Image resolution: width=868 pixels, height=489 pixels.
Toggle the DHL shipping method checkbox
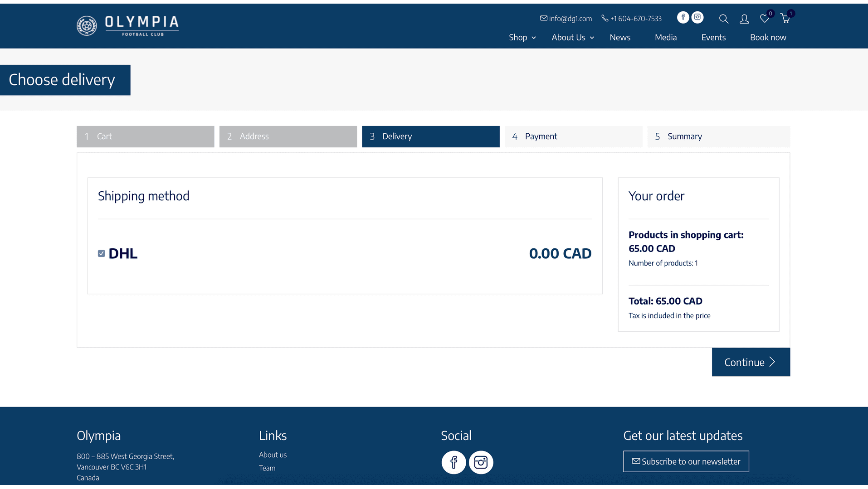tap(102, 253)
